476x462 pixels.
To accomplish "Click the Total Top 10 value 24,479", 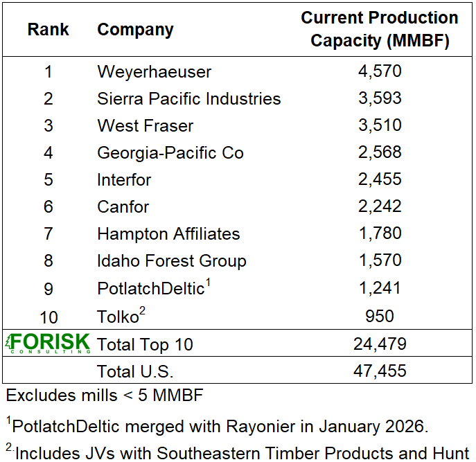I will click(380, 344).
